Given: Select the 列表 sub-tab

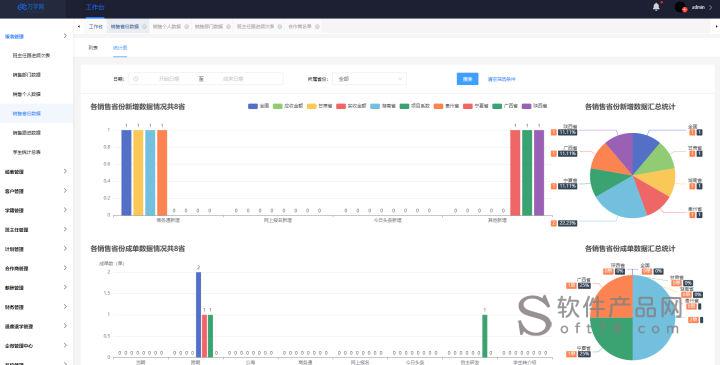Looking at the screenshot, I should (x=93, y=48).
